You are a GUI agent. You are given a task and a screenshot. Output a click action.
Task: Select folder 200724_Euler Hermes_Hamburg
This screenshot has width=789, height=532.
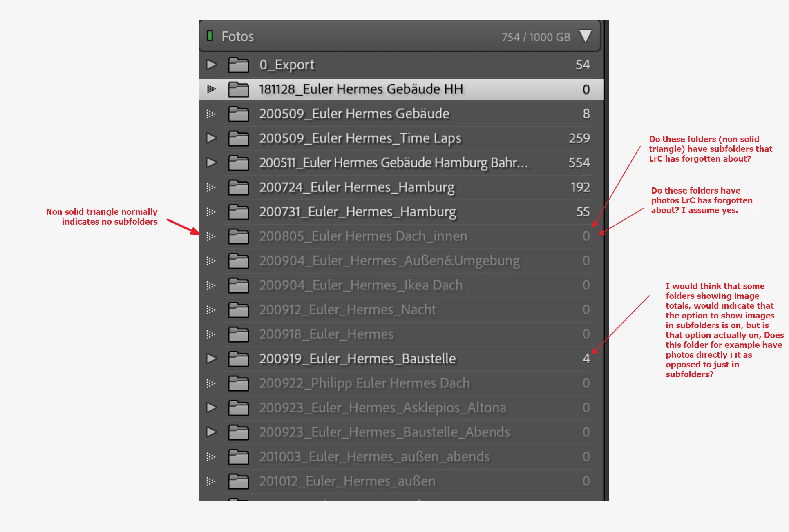[356, 187]
